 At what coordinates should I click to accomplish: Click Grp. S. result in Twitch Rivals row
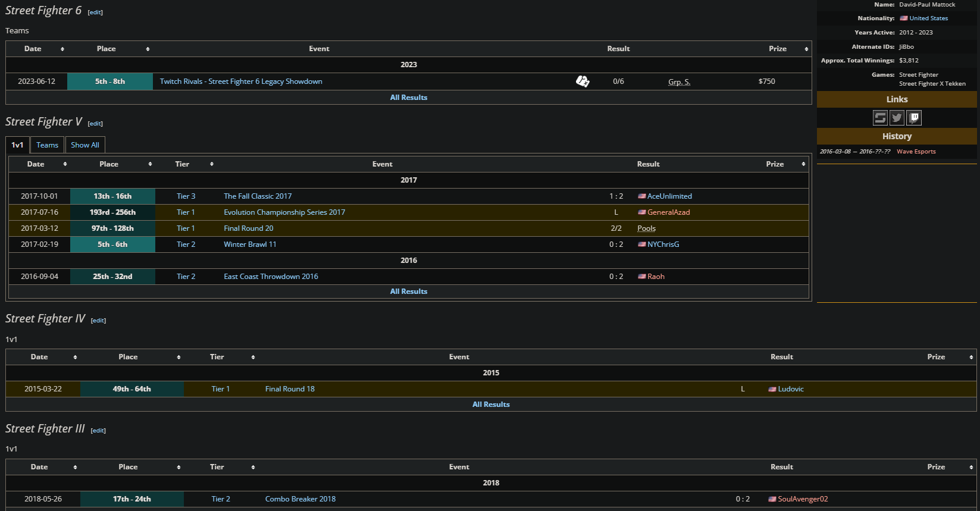click(x=679, y=81)
